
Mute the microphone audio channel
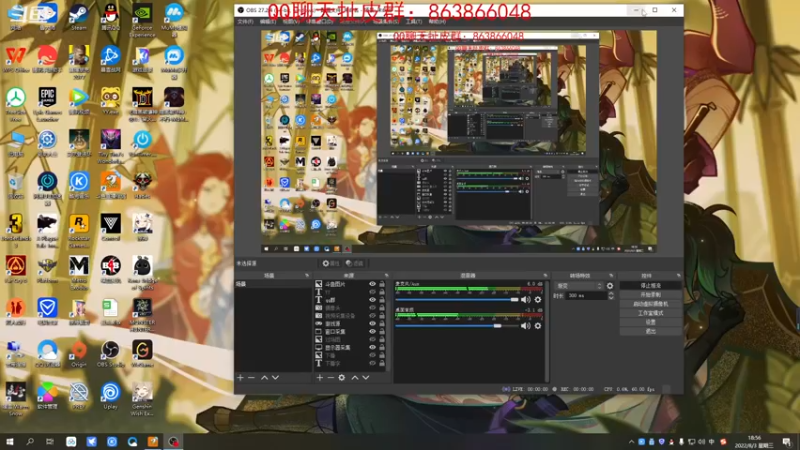[x=526, y=299]
